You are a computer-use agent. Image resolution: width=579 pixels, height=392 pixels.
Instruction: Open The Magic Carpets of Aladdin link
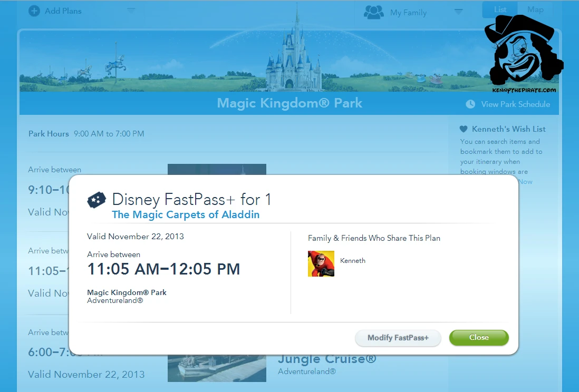186,214
